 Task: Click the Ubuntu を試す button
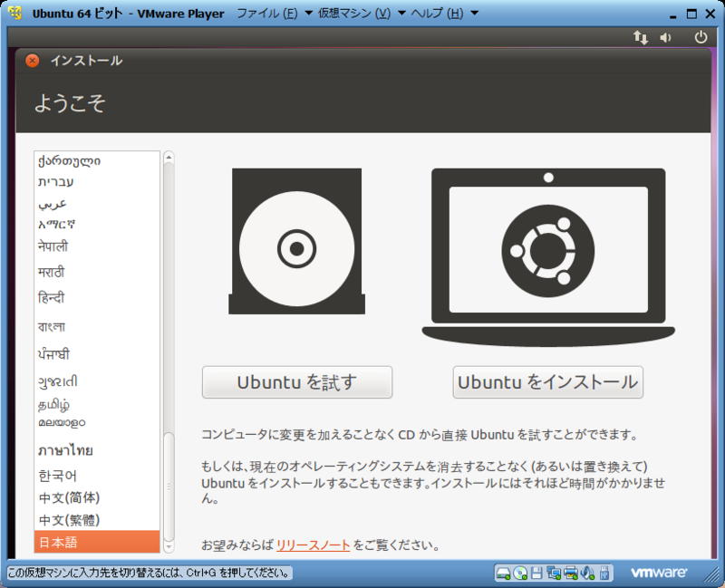click(296, 381)
